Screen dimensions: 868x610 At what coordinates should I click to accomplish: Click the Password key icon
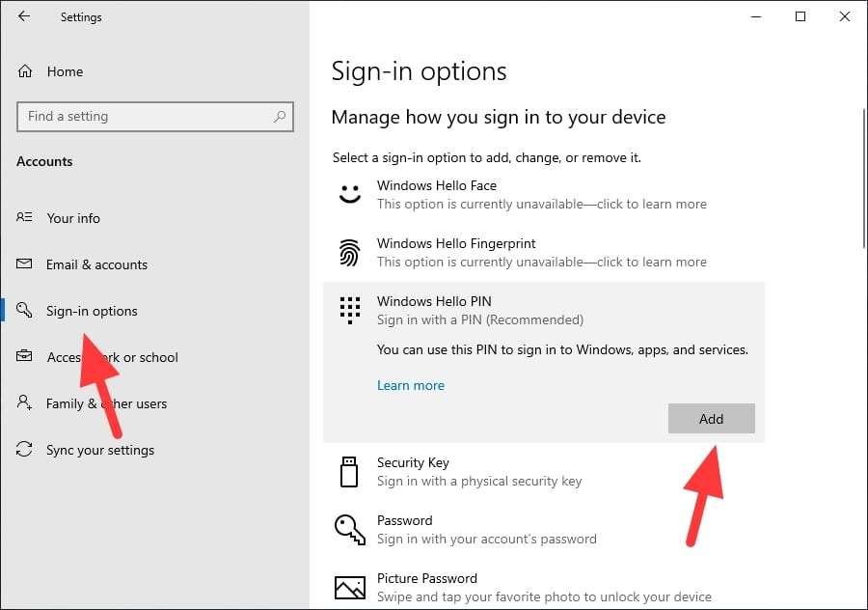click(x=349, y=529)
